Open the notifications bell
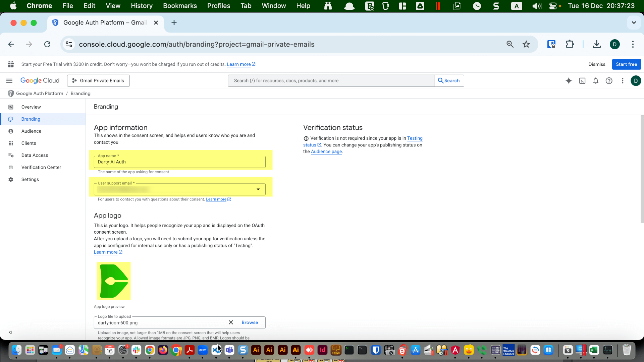644x362 pixels. [x=596, y=80]
